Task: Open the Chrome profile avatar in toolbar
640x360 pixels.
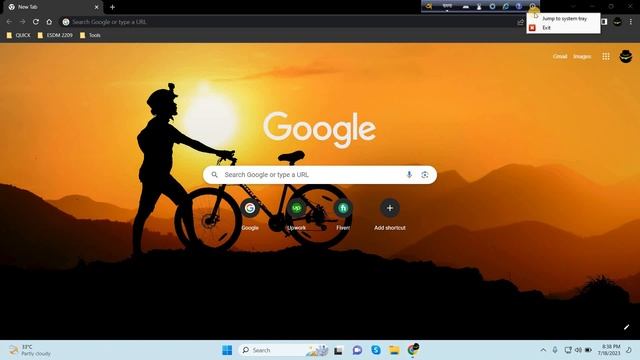Action: pyautogui.click(x=617, y=22)
